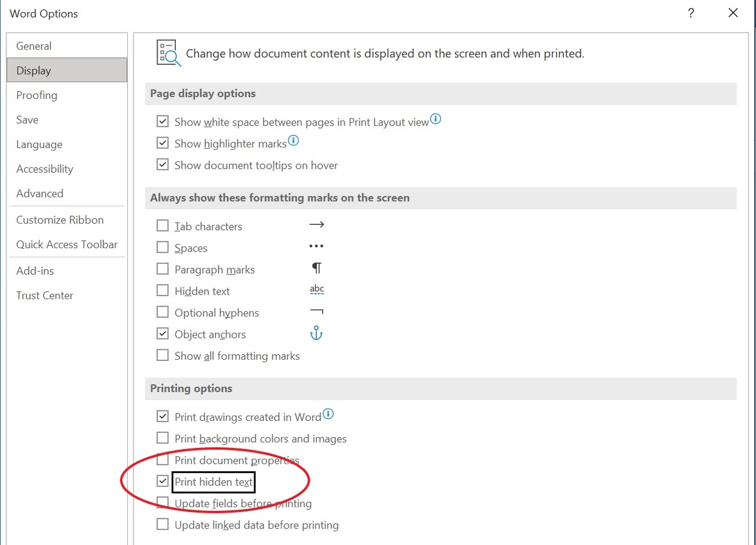
Task: Click the info icon beside Print drawings created in Word
Action: (328, 413)
